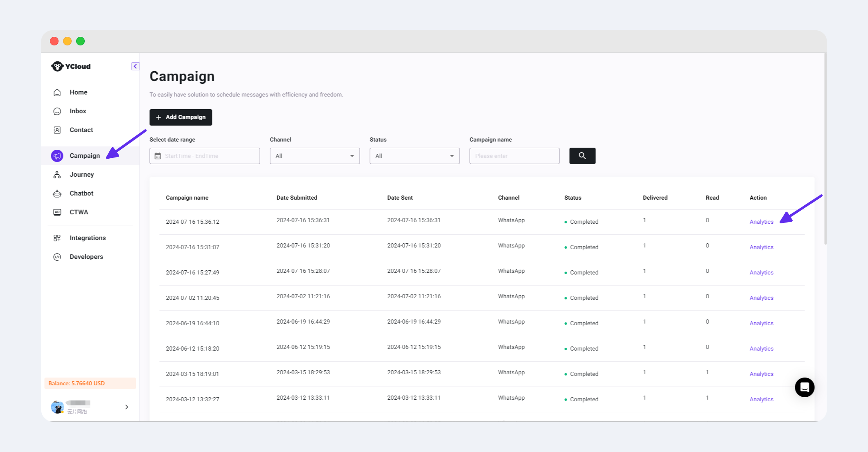Open the Inbox chat bubble icon
The height and width of the screenshot is (452, 868).
(x=57, y=111)
